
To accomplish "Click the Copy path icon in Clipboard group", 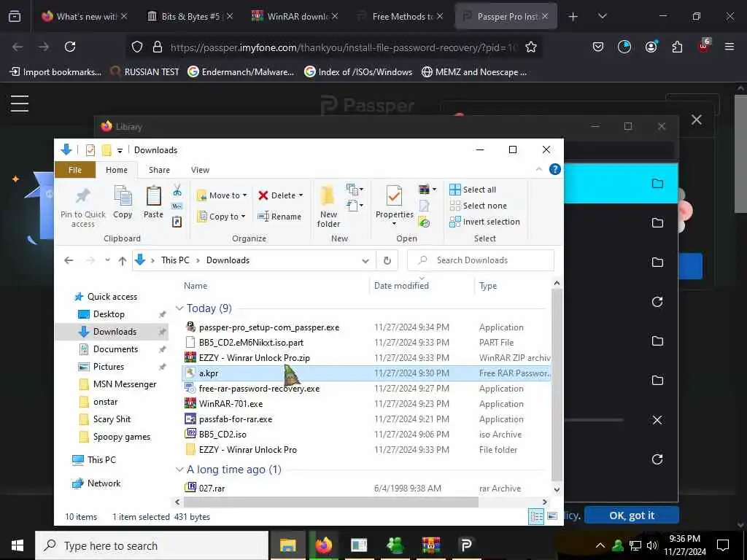I will (x=177, y=206).
